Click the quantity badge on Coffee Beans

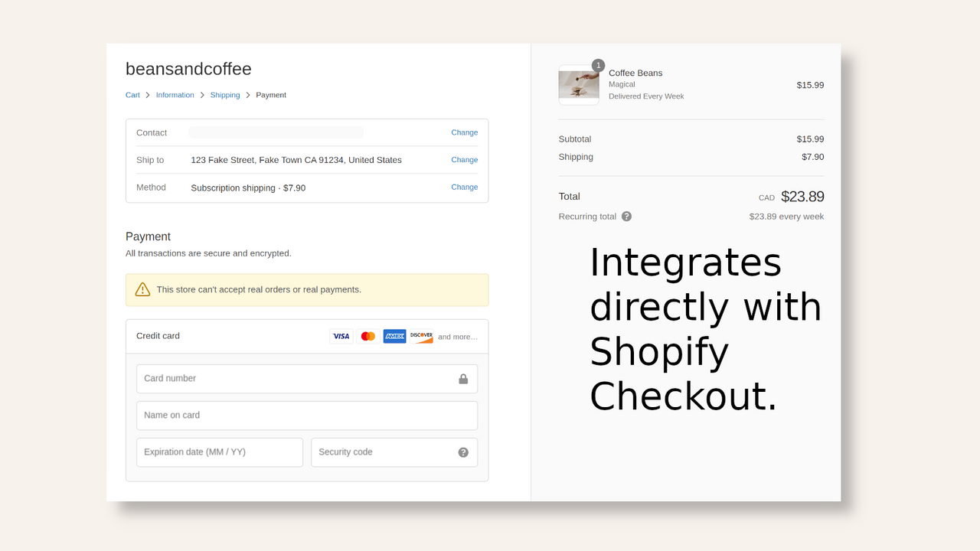pos(598,66)
